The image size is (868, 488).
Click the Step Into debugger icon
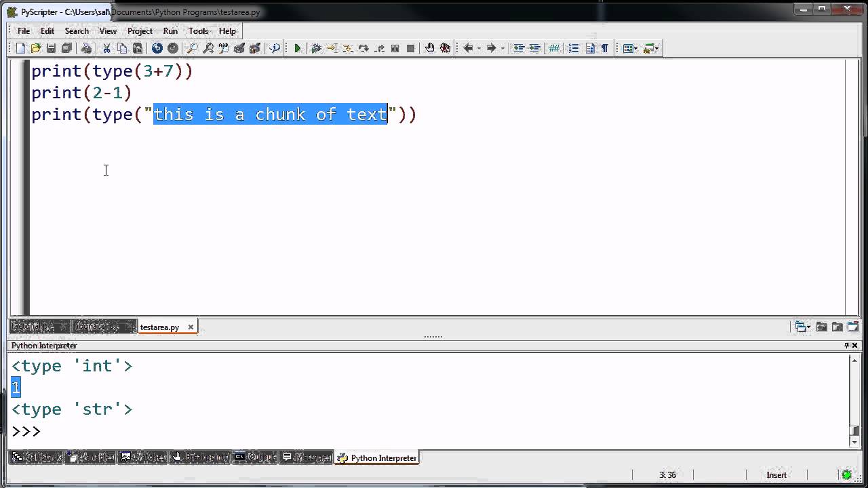click(347, 48)
